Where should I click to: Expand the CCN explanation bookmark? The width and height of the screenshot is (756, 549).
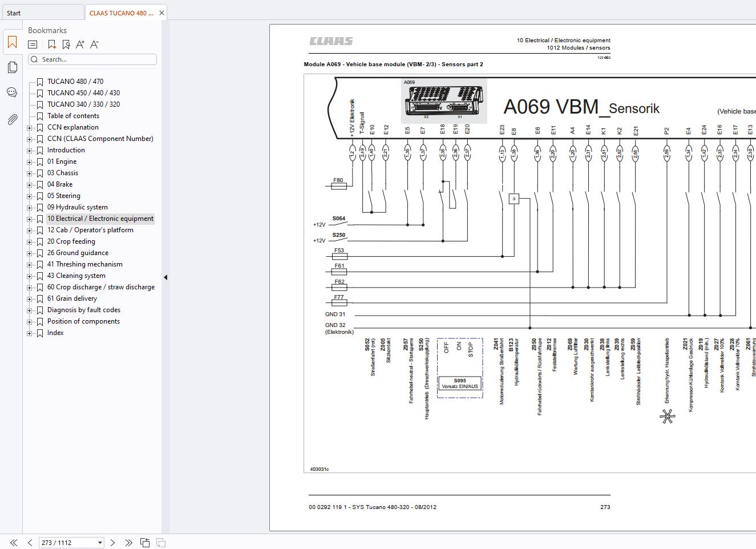coord(30,128)
